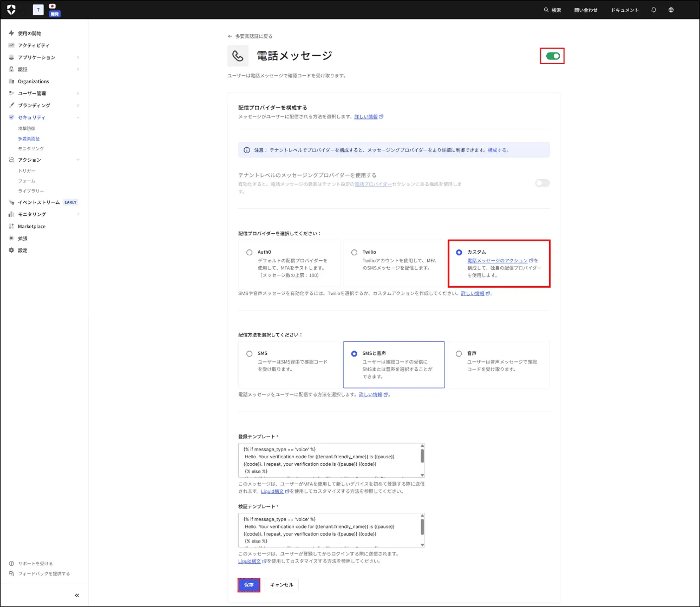The image size is (700, 607).
Task: Click the globe language icon
Action: pyautogui.click(x=671, y=10)
